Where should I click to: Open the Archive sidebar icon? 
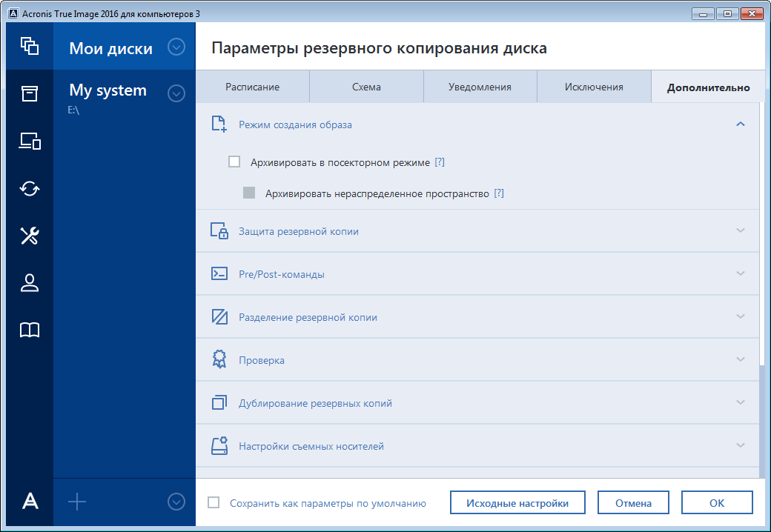click(30, 93)
